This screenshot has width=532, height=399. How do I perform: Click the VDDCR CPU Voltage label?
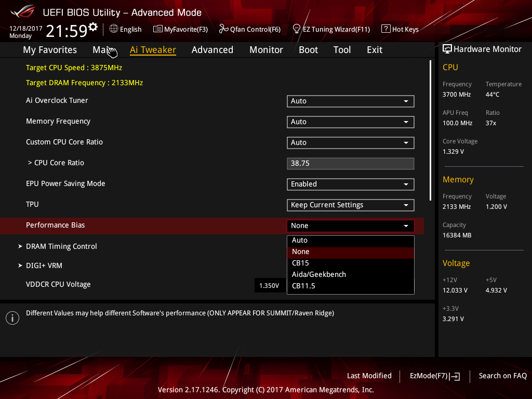58,284
